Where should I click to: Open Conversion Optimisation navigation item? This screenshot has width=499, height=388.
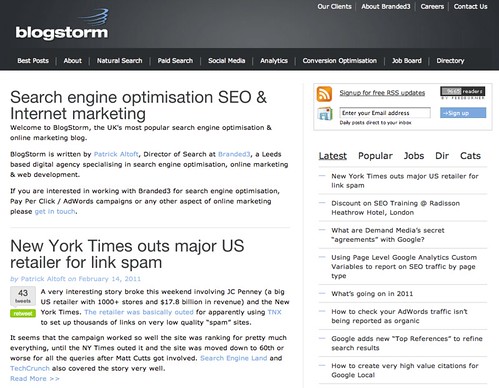pyautogui.click(x=340, y=61)
